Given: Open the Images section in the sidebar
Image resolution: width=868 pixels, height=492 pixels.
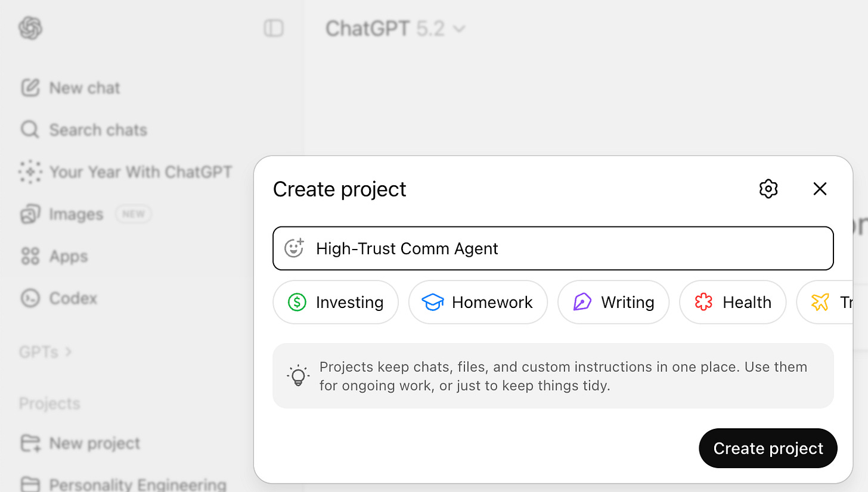Looking at the screenshot, I should click(76, 214).
